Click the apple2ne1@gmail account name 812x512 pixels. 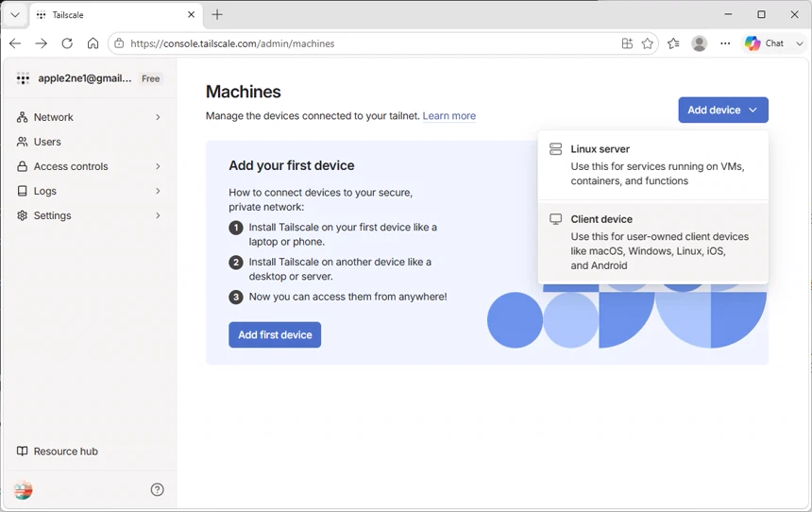(x=84, y=78)
